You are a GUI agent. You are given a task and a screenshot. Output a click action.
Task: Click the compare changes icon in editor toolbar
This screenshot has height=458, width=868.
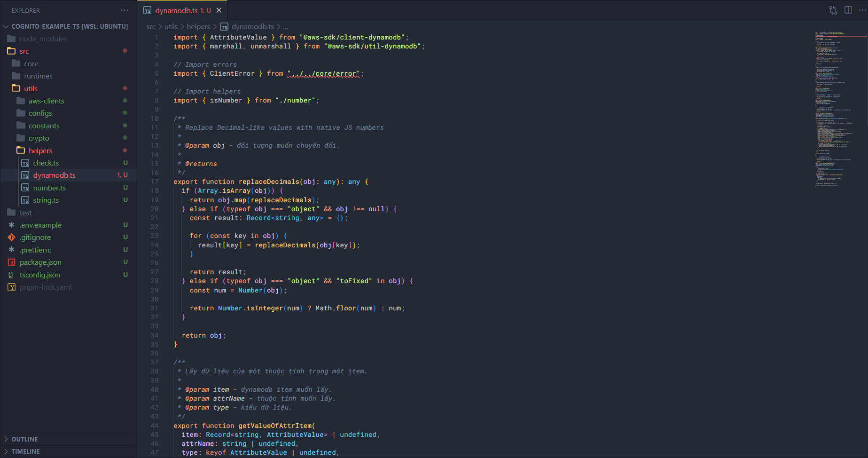click(x=833, y=10)
